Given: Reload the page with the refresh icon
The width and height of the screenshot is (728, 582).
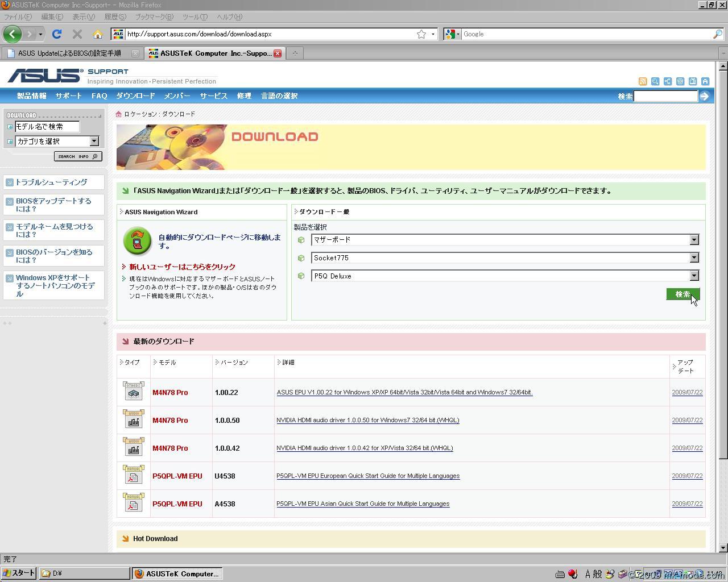Looking at the screenshot, I should [x=56, y=34].
